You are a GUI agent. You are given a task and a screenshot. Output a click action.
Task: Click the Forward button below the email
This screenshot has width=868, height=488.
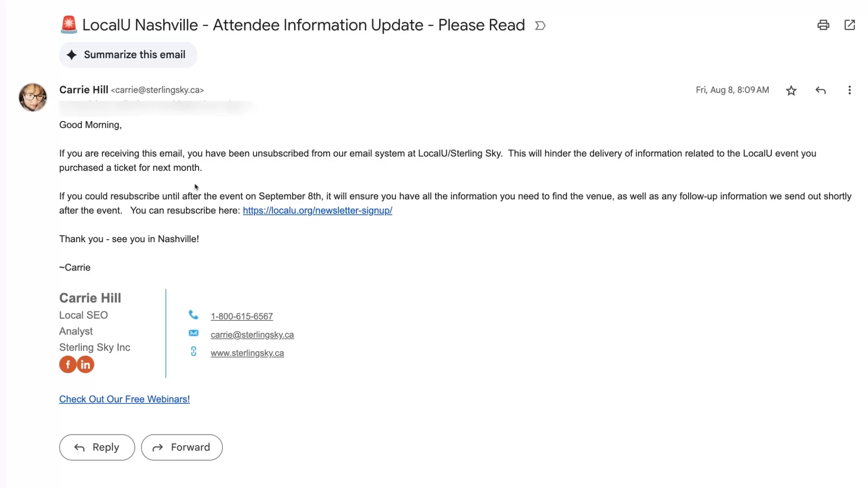pos(182,447)
